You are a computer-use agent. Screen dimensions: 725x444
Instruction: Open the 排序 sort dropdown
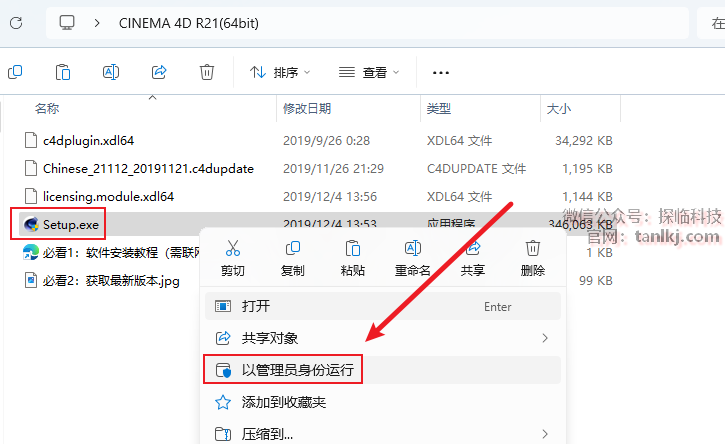280,73
